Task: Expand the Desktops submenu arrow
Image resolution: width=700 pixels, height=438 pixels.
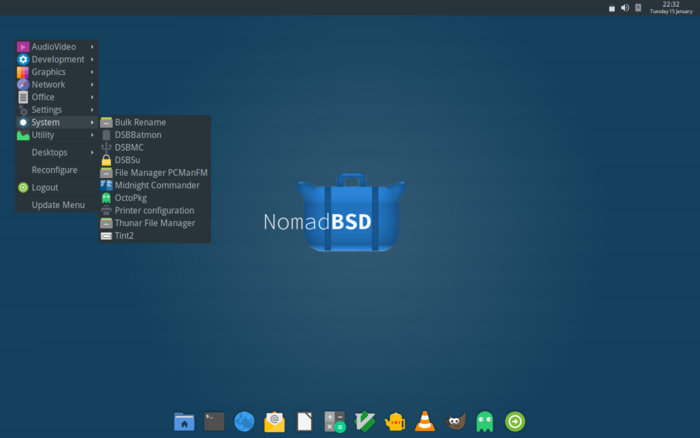Action: click(92, 153)
